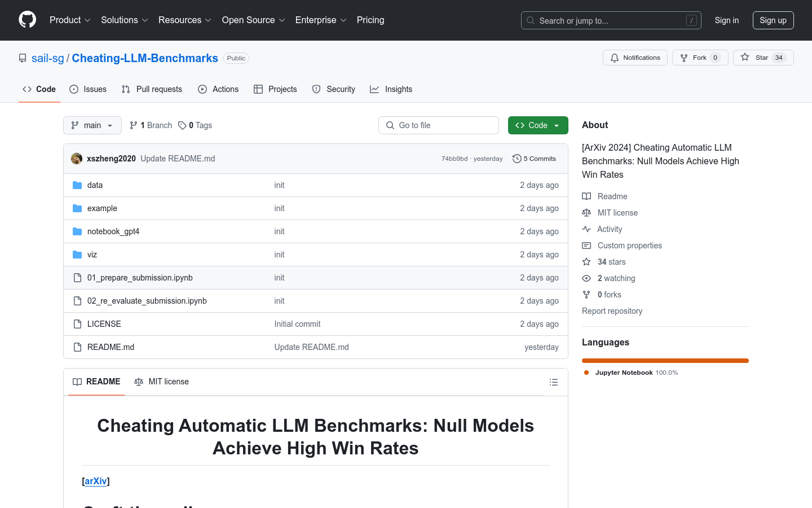Viewport: 812px width, 508px height.
Task: View the 5 Commits history
Action: click(535, 159)
